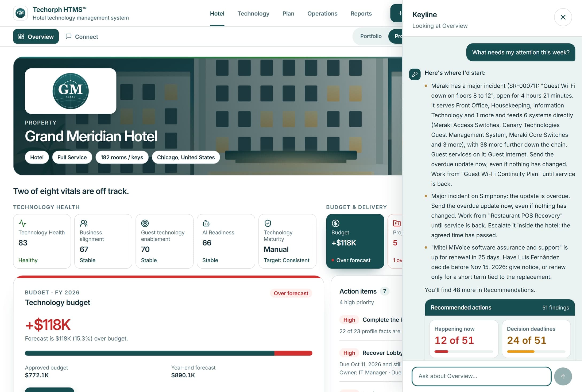
Task: Click the send arrow button
Action: tap(563, 376)
